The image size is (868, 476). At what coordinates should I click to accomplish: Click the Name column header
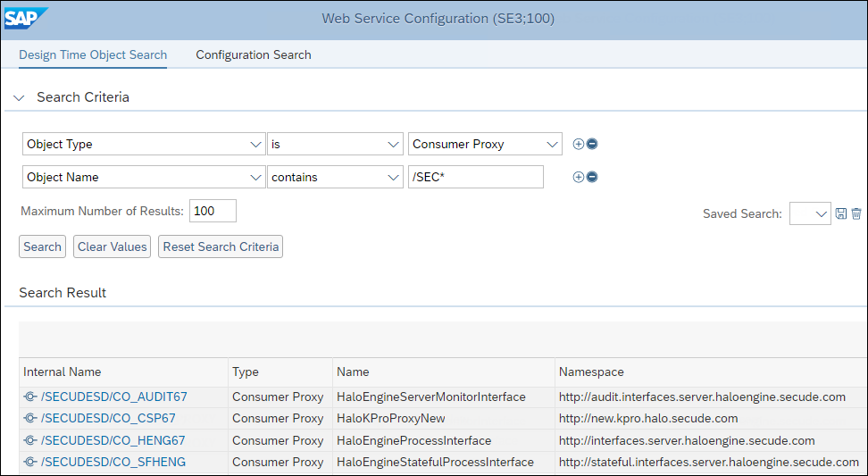coord(444,372)
